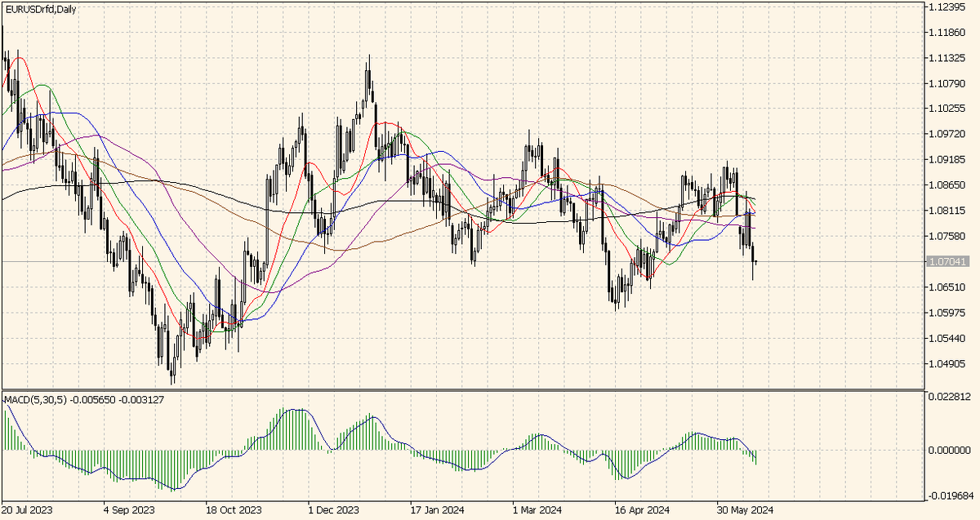Click MACD scale value 0.022812

tap(949, 397)
